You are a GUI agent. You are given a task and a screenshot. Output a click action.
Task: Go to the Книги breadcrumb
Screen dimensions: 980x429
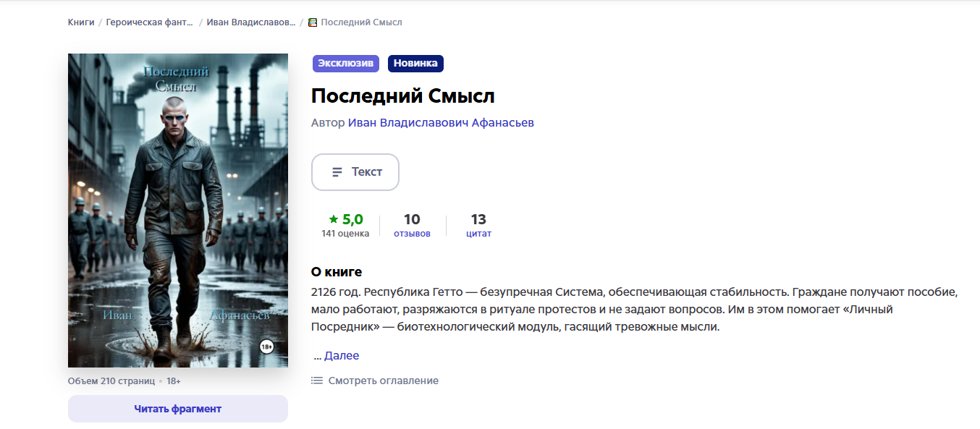click(81, 22)
